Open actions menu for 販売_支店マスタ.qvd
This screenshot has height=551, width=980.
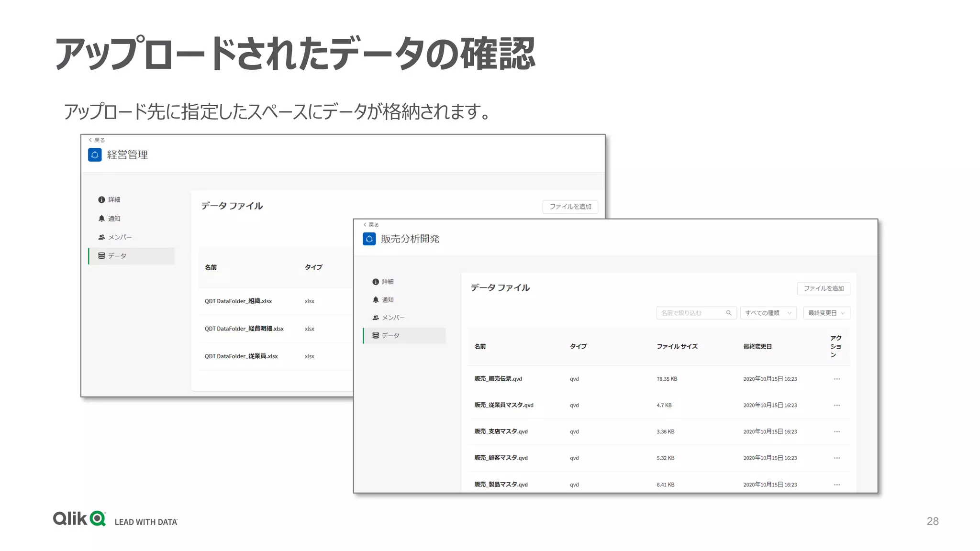(x=837, y=431)
